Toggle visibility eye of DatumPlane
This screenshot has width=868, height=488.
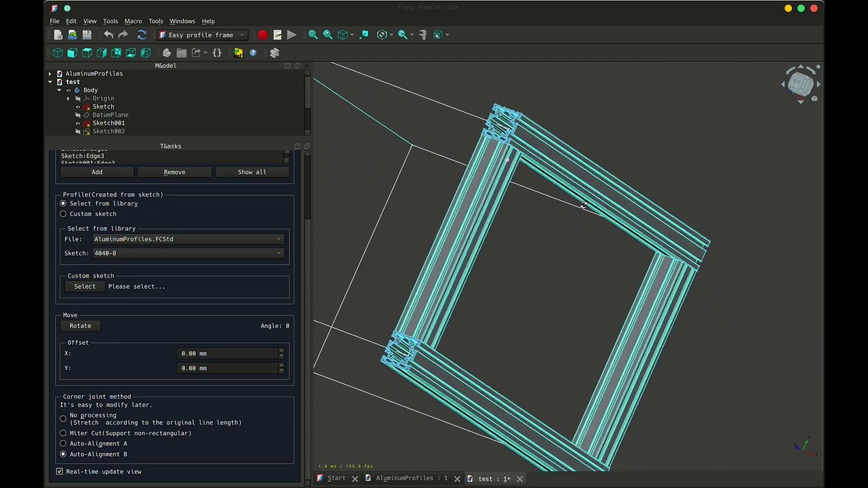[78, 115]
